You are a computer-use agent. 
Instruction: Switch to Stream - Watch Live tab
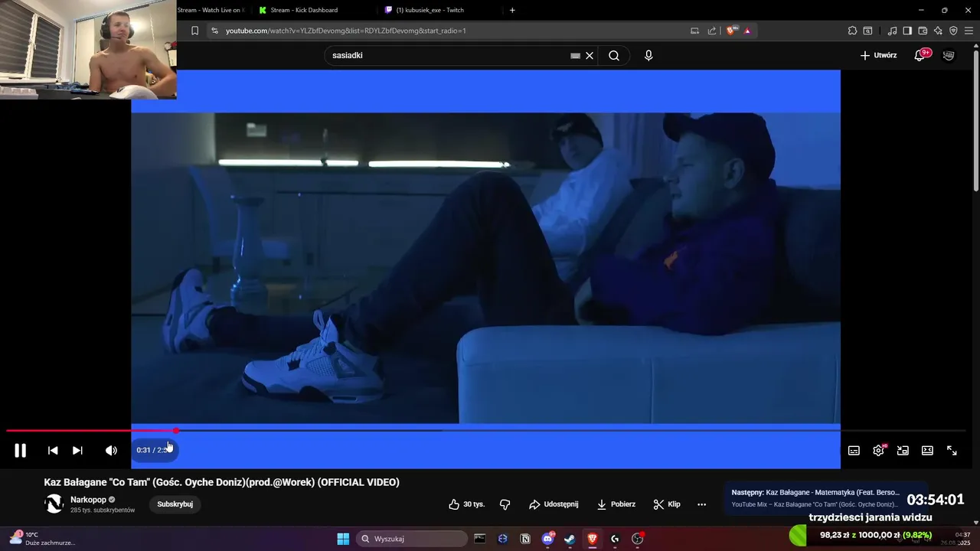click(212, 10)
